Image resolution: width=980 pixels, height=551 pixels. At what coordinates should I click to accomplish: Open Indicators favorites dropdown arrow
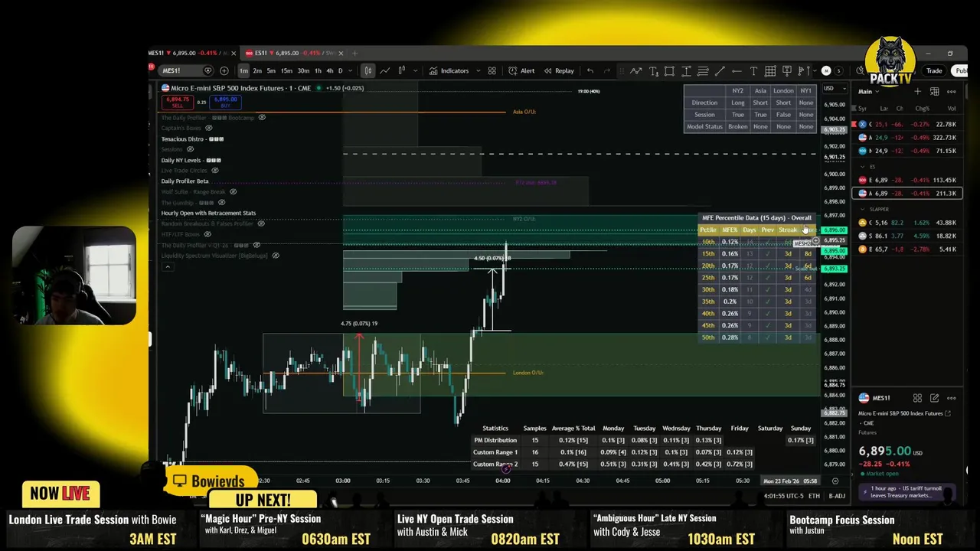478,70
